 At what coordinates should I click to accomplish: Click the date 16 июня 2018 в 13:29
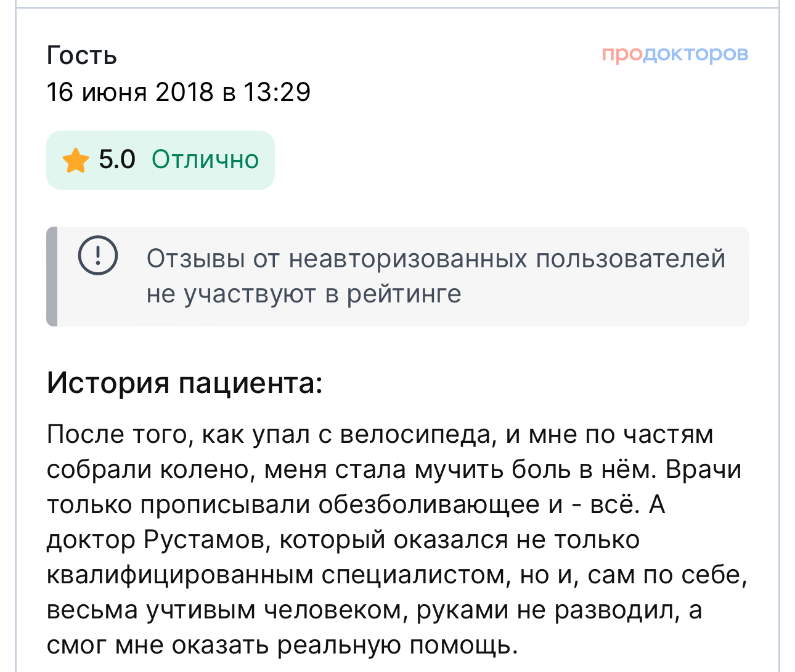click(179, 92)
